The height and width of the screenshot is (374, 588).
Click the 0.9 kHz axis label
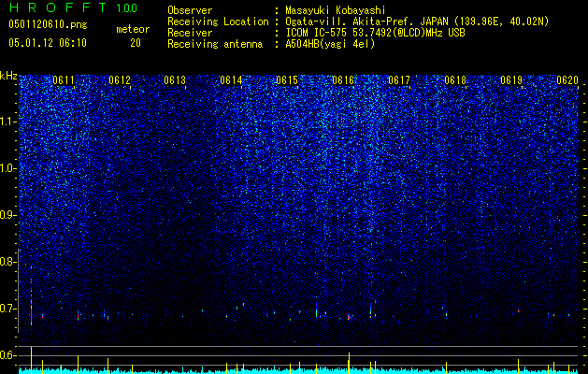[8, 215]
